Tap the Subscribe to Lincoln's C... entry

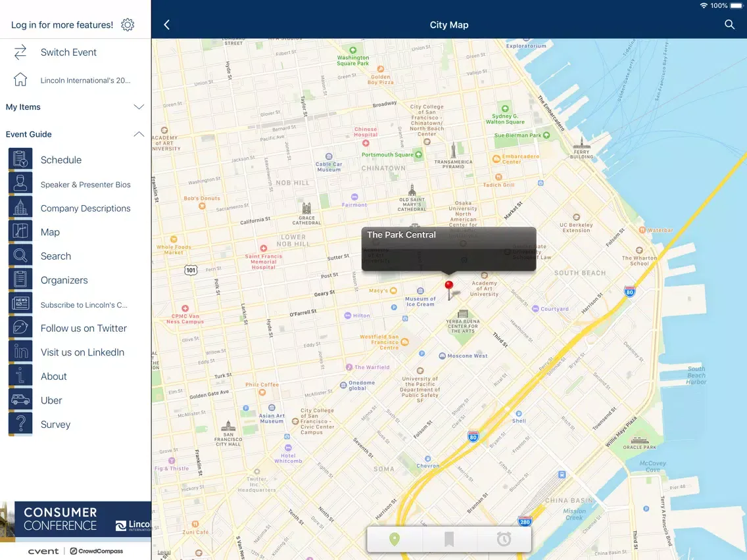click(84, 305)
